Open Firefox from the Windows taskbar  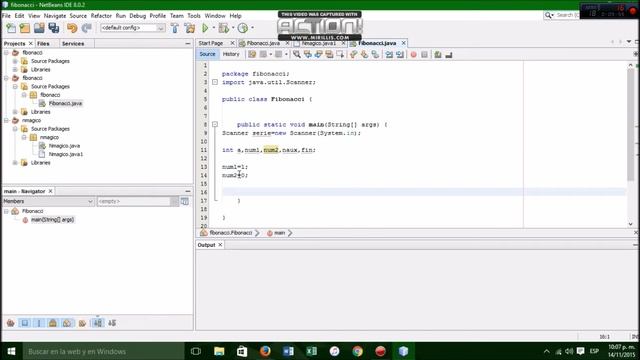pos(265,351)
